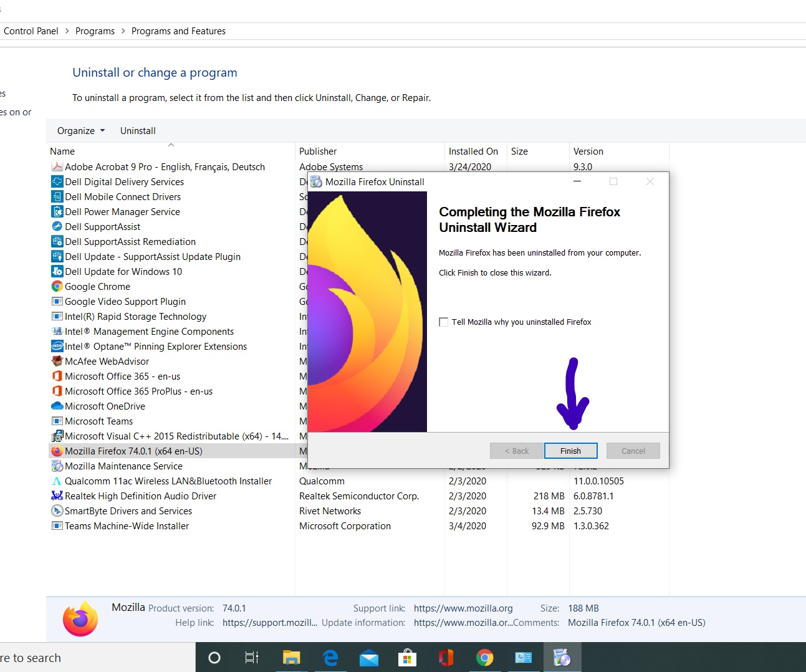This screenshot has height=672, width=806.
Task: Minimize the Mozilla Firefox Uninstall window
Action: click(577, 181)
